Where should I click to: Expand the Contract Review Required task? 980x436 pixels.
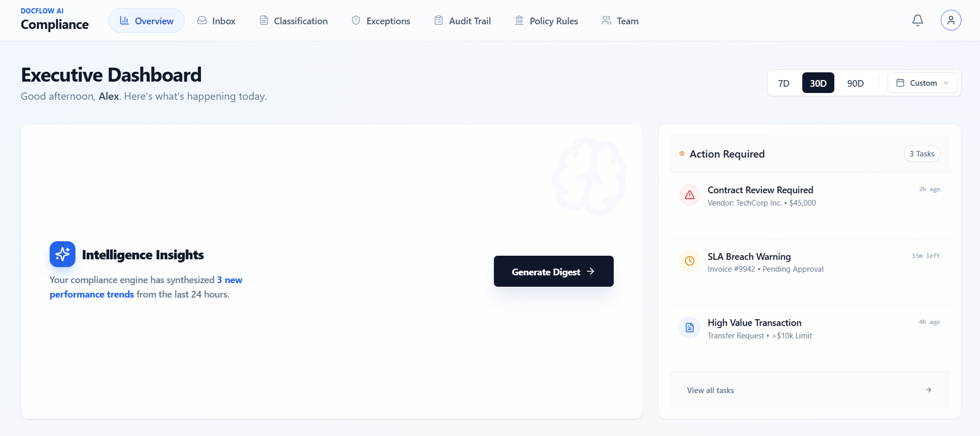(810, 206)
